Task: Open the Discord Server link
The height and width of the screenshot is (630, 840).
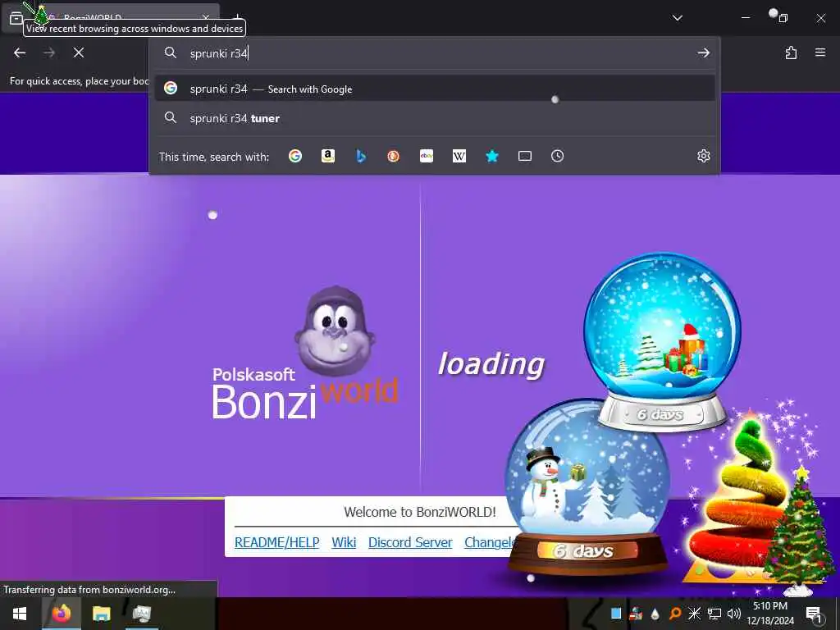Action: pyautogui.click(x=410, y=542)
